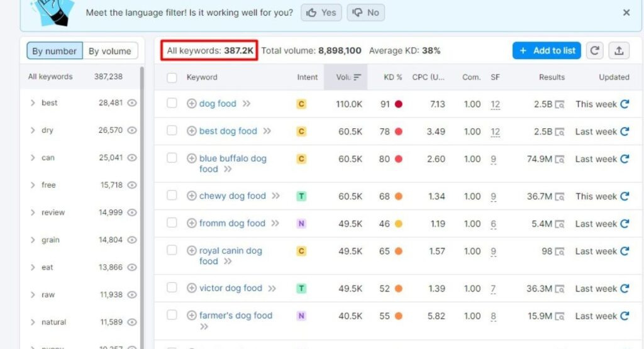Open SERP results icon for 'best dog food'
This screenshot has height=349, width=644.
tap(559, 132)
